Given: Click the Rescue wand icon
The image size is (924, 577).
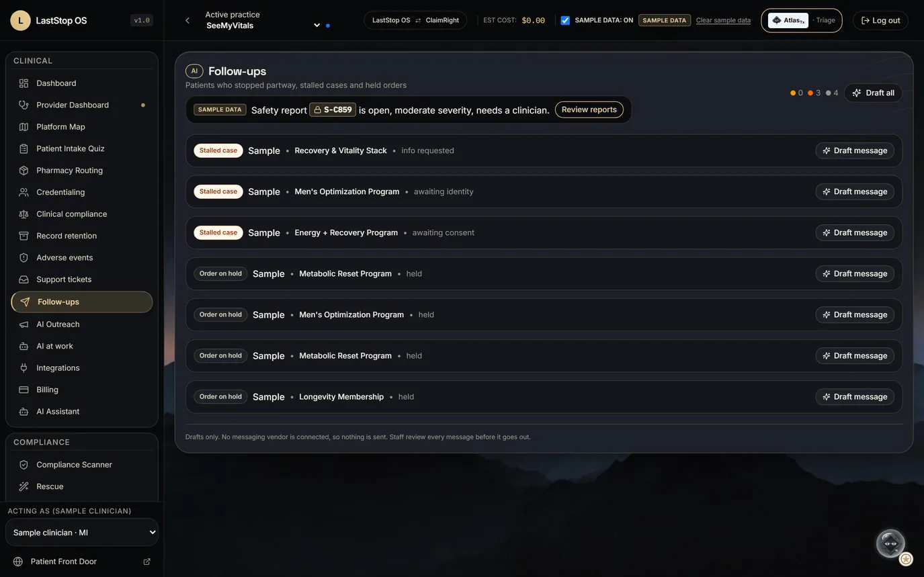Looking at the screenshot, I should coord(24,486).
